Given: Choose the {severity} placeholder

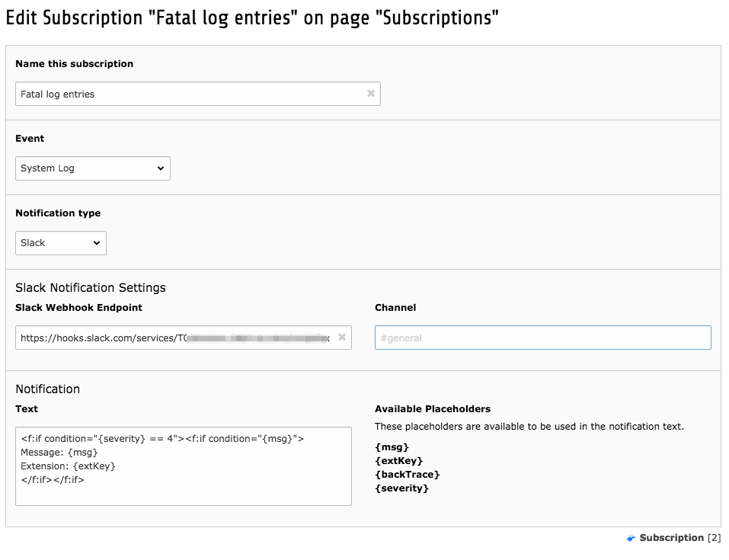Looking at the screenshot, I should (401, 488).
